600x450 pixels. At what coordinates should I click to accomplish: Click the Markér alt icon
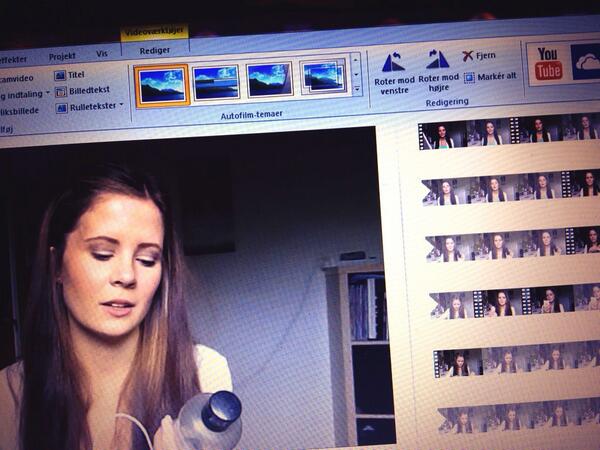tap(469, 78)
